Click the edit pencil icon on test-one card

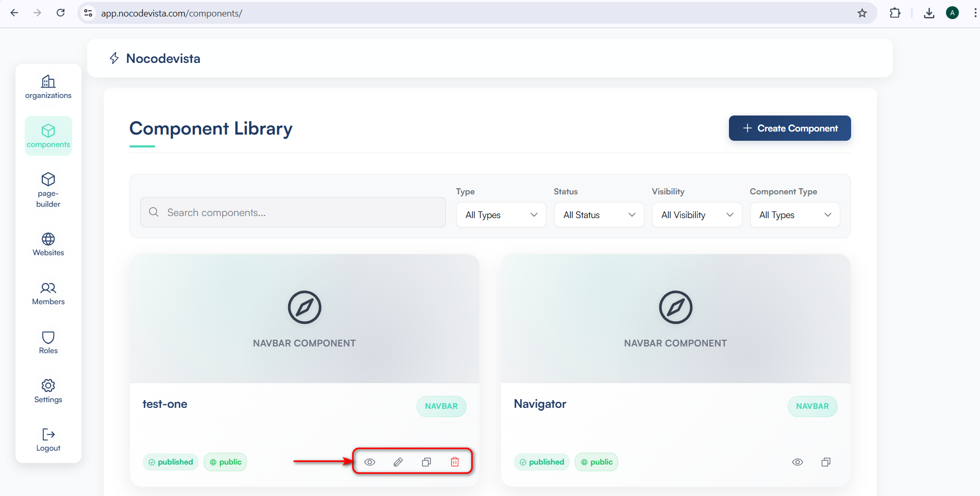(x=398, y=462)
